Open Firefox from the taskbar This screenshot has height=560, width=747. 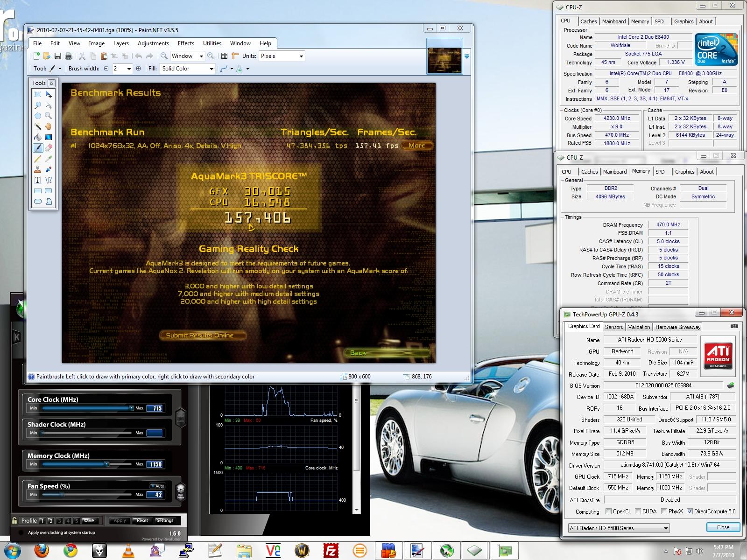tap(42, 551)
